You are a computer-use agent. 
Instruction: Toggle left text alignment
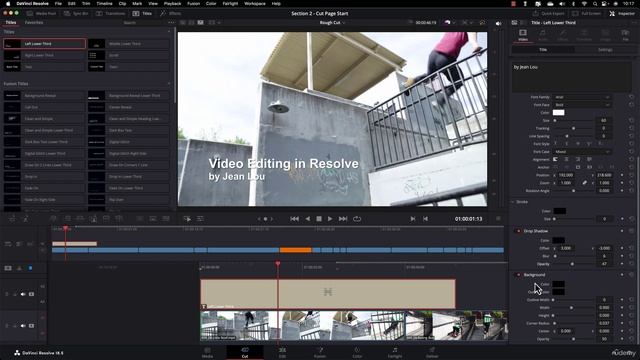coord(555,159)
